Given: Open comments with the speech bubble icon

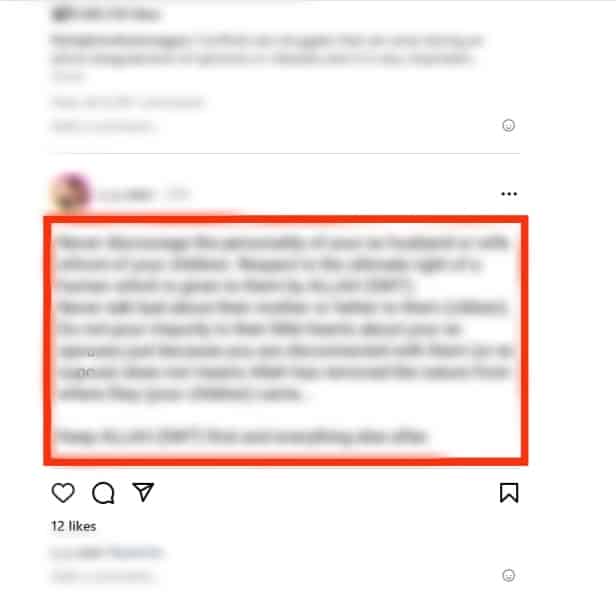Looking at the screenshot, I should click(103, 492).
